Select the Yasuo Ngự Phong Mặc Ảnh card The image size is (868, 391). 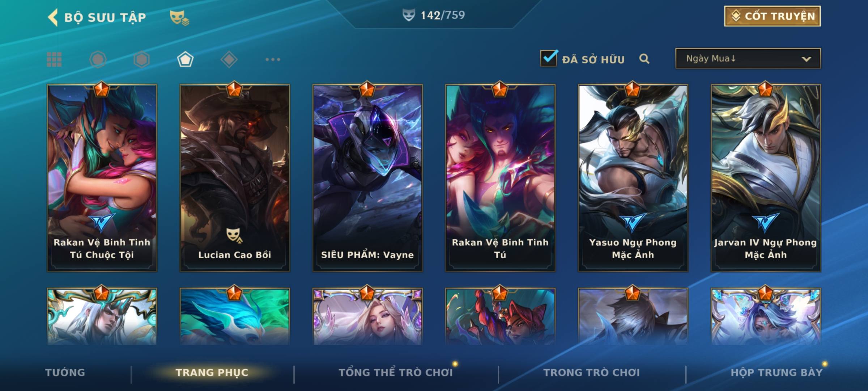pos(633,178)
